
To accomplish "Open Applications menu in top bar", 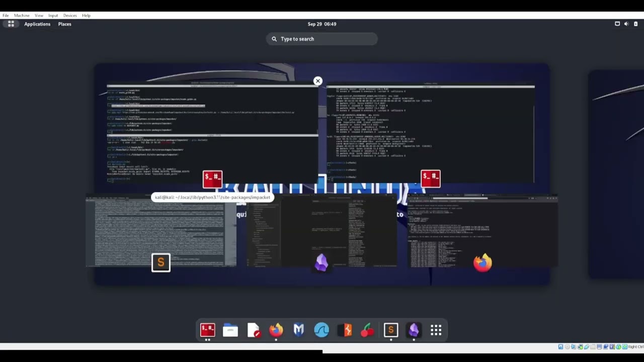I will point(37,24).
